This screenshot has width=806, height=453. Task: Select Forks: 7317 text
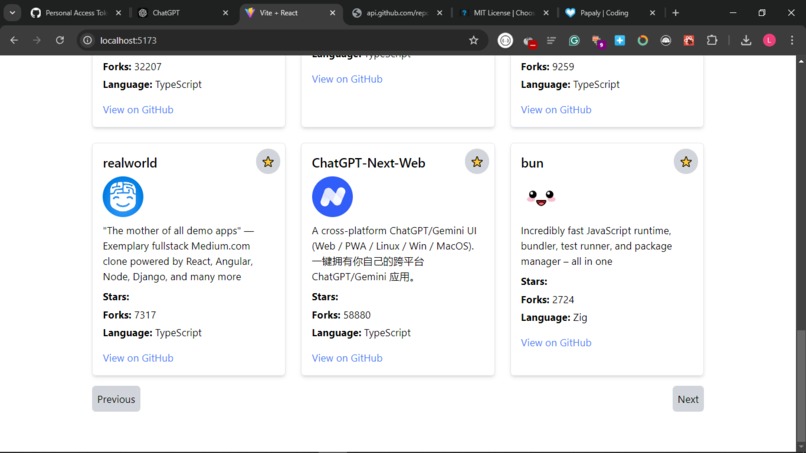click(x=129, y=315)
